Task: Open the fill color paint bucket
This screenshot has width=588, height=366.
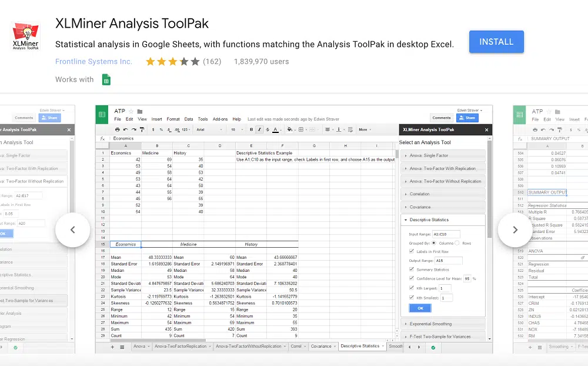Action: tap(289, 129)
